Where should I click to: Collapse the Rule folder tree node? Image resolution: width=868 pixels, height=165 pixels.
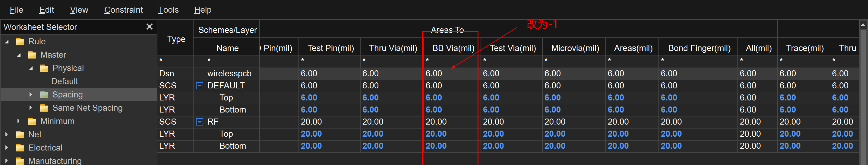(7, 42)
